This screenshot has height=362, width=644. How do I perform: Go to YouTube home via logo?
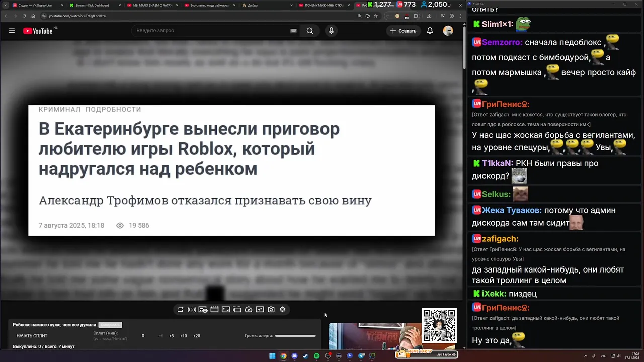38,31
